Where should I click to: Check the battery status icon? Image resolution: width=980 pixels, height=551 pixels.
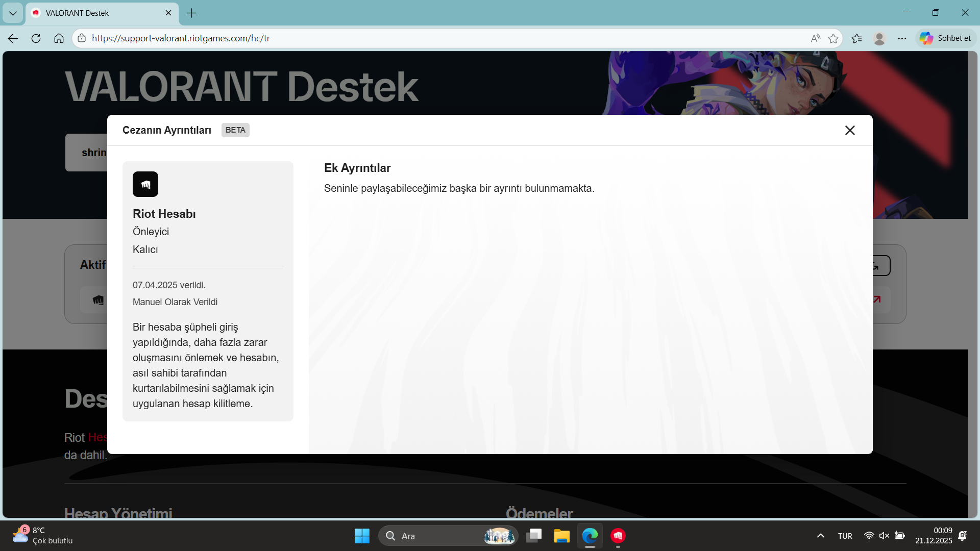pyautogui.click(x=900, y=536)
